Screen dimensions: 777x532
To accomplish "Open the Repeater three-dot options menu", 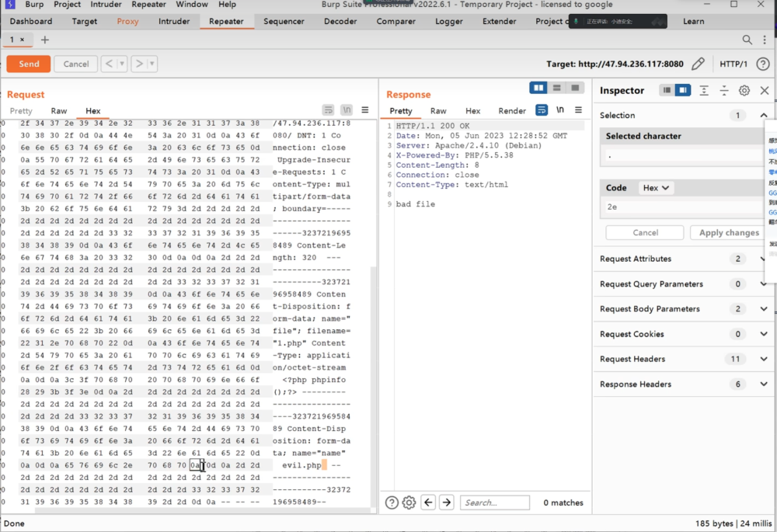I will click(765, 40).
